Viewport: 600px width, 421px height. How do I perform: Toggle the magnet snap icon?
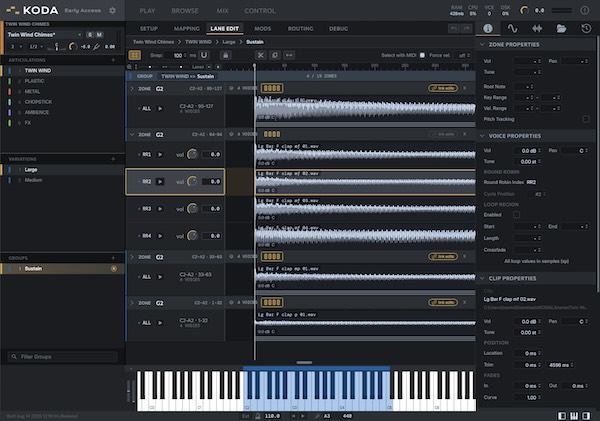[204, 55]
